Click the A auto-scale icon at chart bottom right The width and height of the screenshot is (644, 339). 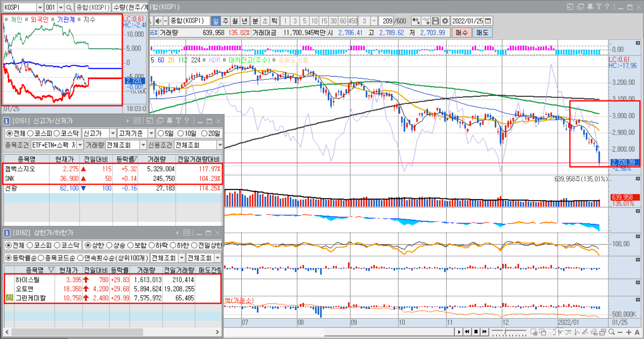click(x=637, y=332)
